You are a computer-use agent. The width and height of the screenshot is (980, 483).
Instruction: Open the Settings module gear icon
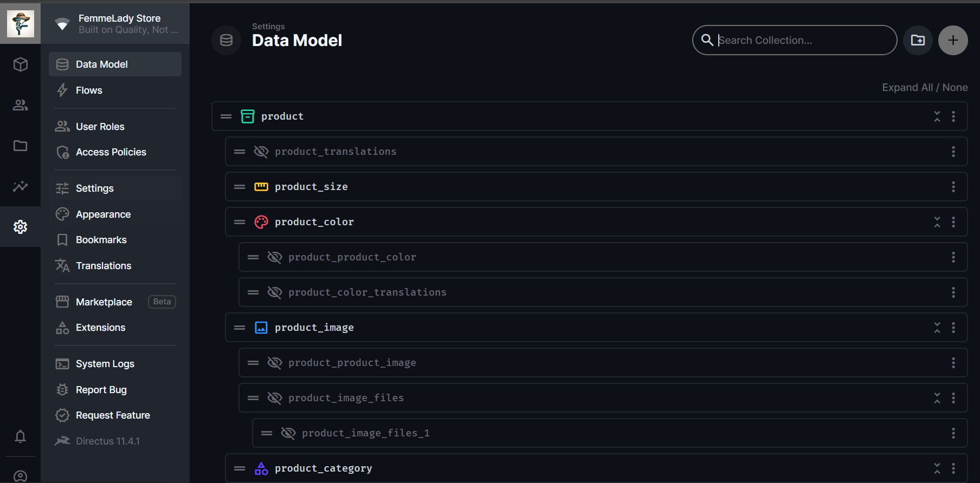click(20, 227)
